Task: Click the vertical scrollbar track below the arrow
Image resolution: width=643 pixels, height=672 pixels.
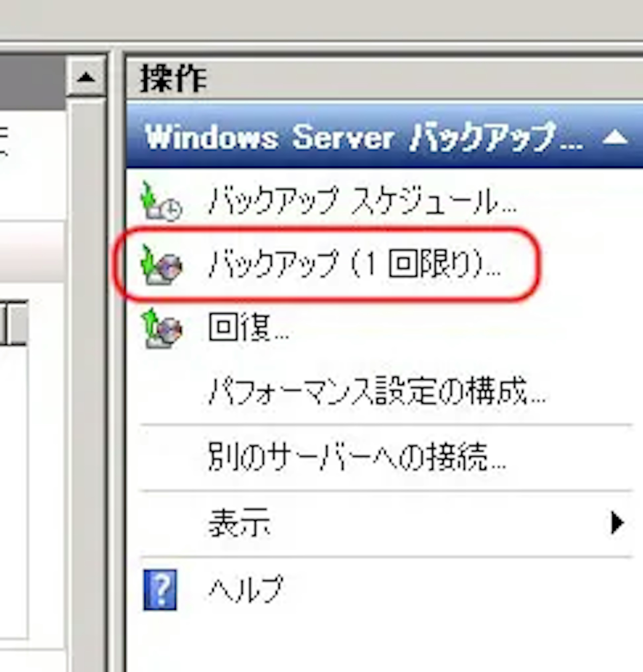Action: click(x=86, y=384)
